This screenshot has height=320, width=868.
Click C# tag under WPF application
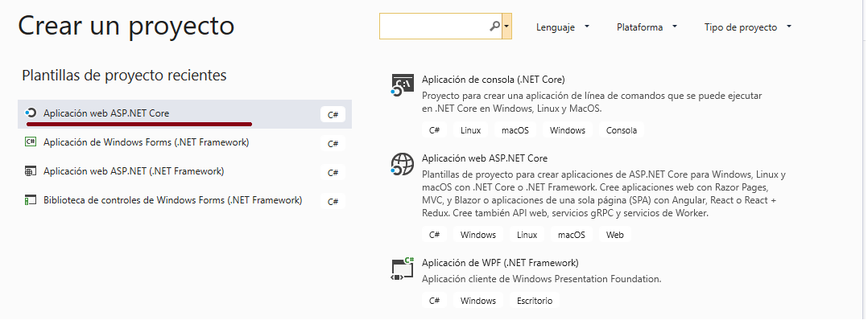(x=434, y=301)
